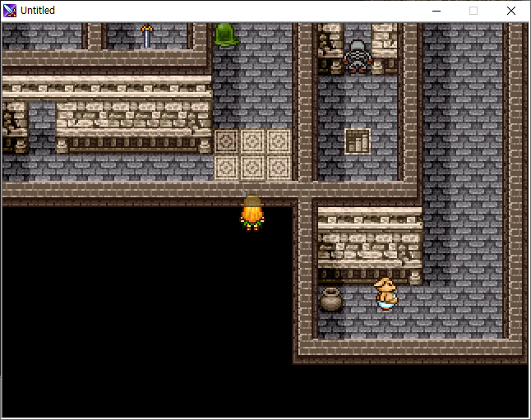Click the armored knight character
This screenshot has height=420, width=531.
(358, 56)
